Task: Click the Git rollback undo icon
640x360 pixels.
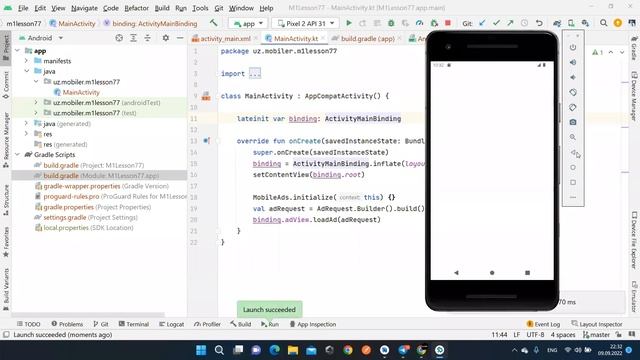Action: 539,23
